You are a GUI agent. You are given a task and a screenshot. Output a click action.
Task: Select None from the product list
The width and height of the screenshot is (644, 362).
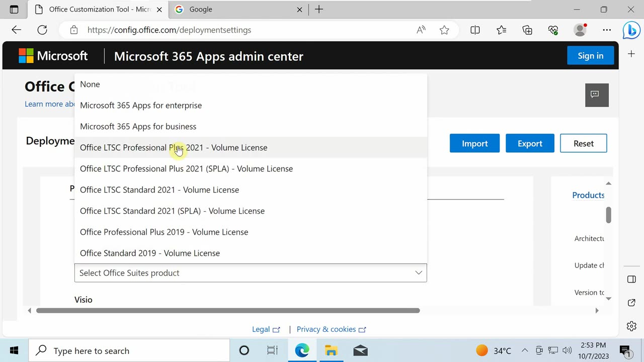coord(251,84)
